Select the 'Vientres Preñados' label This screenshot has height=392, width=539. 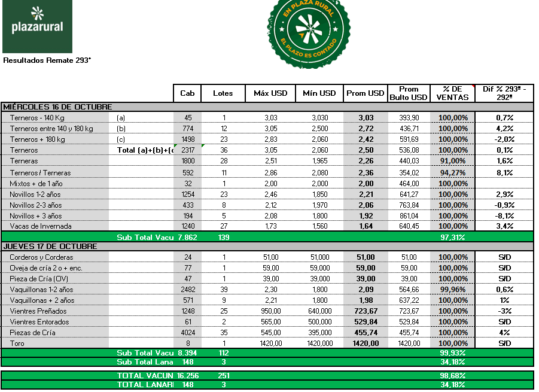point(38,311)
